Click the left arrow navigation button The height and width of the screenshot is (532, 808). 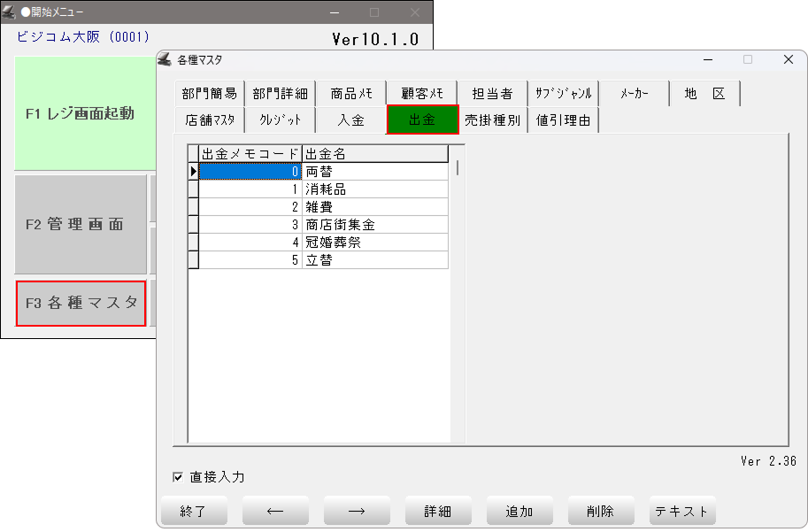pyautogui.click(x=275, y=512)
